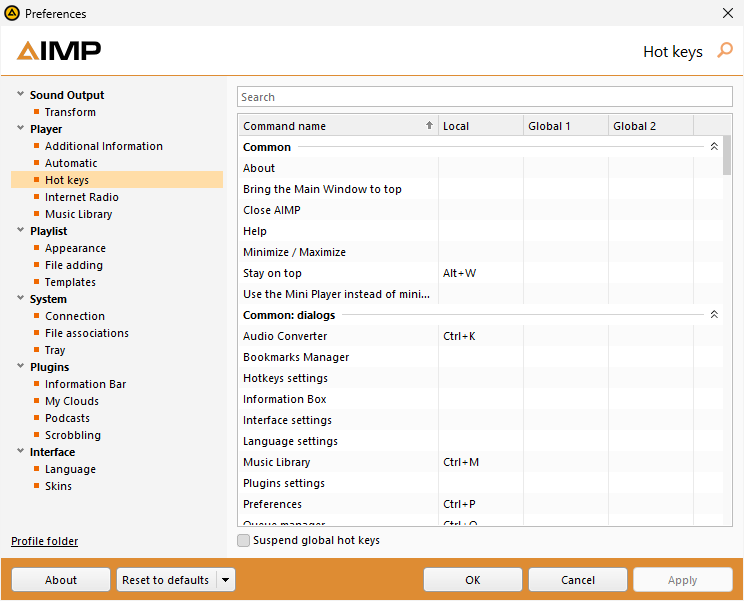The width and height of the screenshot is (744, 601).
Task: Open Language settings under Interface
Action: [x=70, y=469]
